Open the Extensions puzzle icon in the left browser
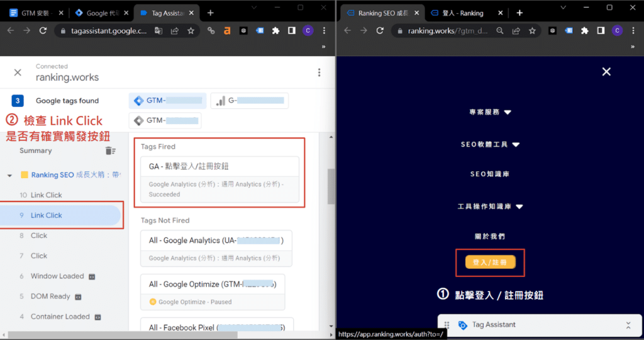644x340 pixels. coord(275,30)
